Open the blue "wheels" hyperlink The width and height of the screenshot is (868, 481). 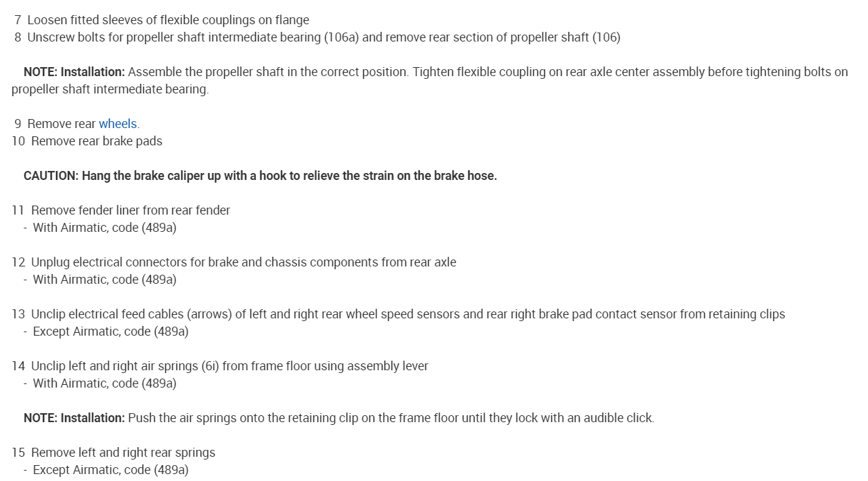coord(118,124)
